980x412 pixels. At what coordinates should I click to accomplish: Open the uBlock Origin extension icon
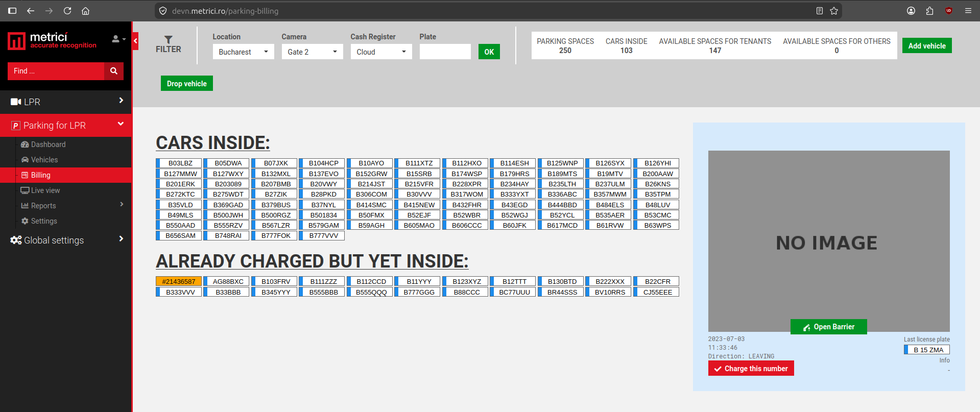click(x=949, y=11)
